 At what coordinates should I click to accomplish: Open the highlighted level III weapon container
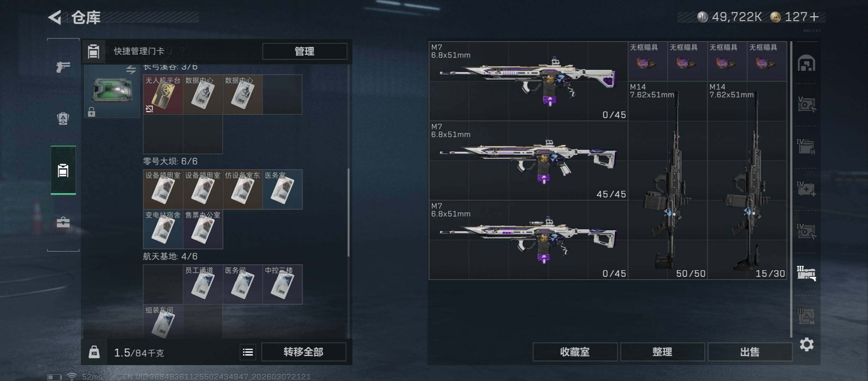tap(807, 273)
